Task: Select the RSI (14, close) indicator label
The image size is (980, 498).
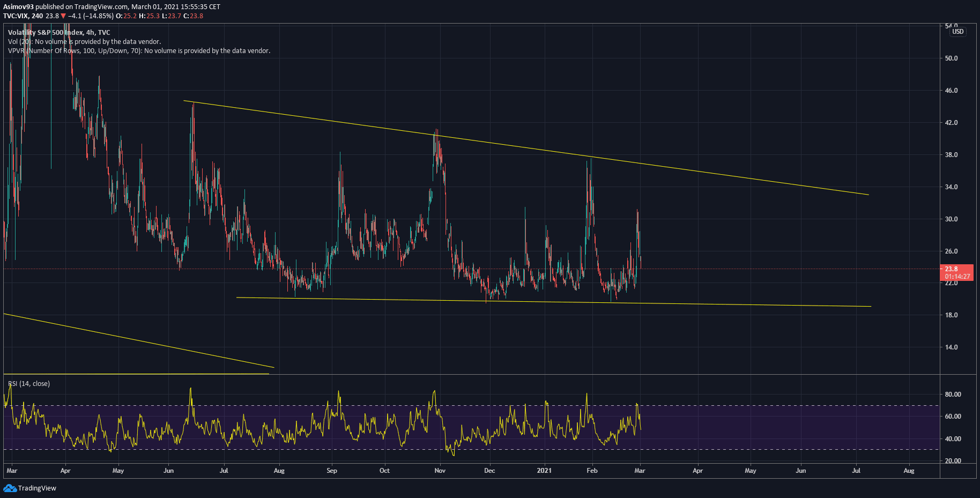Action: click(x=29, y=384)
